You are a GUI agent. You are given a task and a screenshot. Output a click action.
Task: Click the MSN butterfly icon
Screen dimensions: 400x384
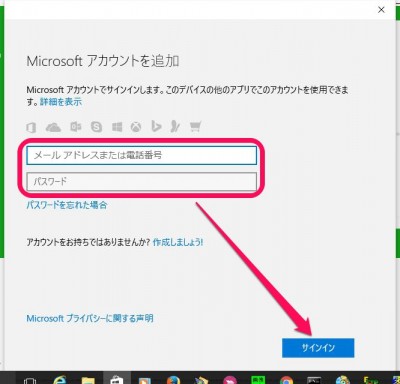175,126
